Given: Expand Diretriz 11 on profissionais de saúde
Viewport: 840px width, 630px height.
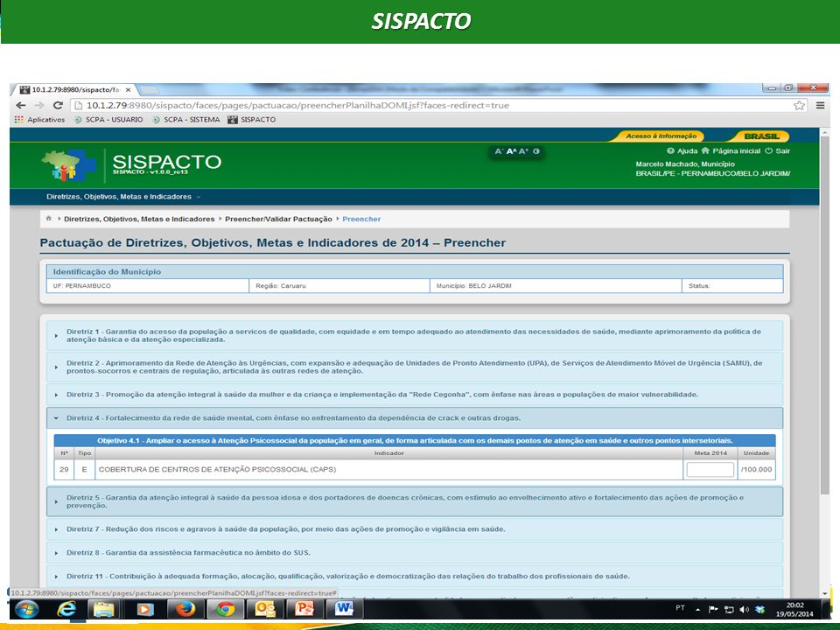Looking at the screenshot, I should (415, 577).
